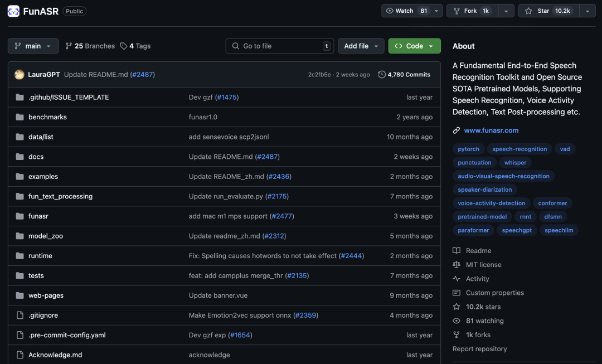Screen dimensions: 602x364
Task: Click the magnifier icon in Go to file
Action: [236, 46]
